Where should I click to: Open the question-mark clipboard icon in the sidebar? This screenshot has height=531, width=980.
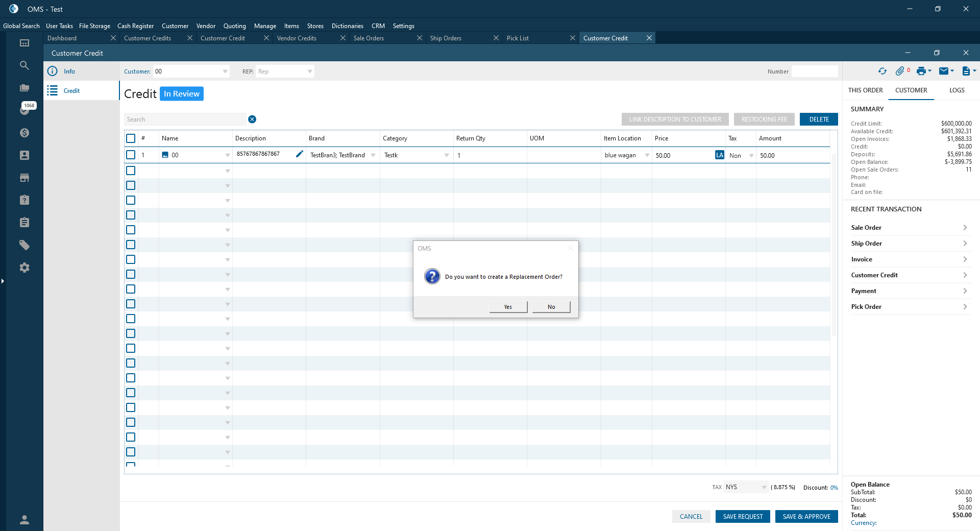(24, 200)
